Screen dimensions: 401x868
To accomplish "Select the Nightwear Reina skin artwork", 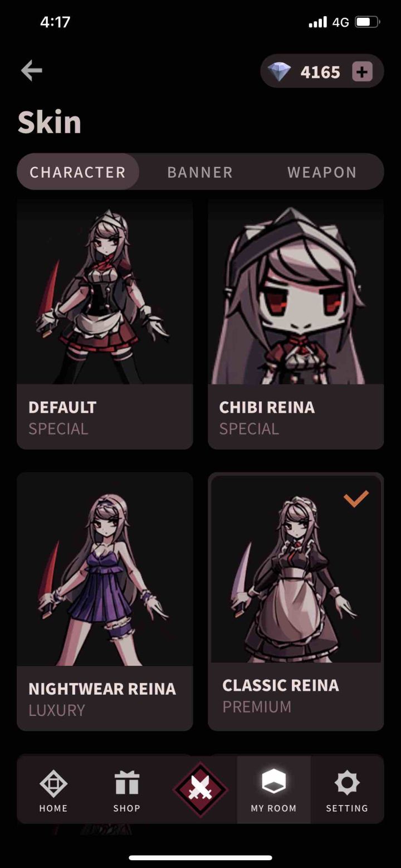I will point(105,569).
